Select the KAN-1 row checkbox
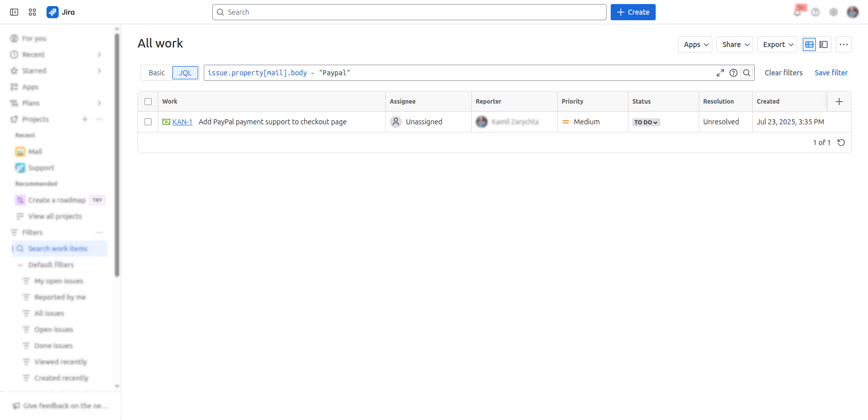 coord(148,122)
